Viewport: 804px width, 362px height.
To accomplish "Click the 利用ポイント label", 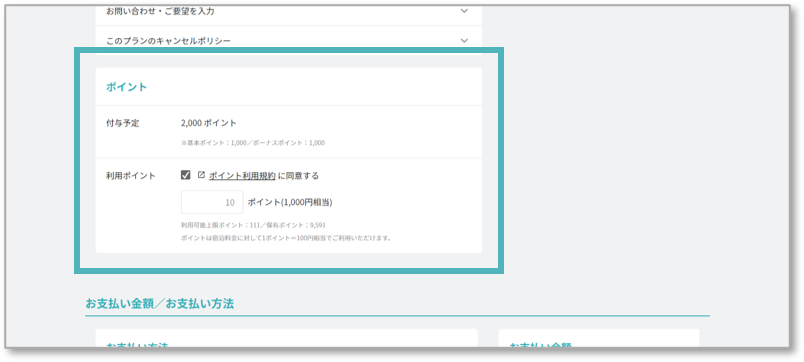I will (131, 176).
